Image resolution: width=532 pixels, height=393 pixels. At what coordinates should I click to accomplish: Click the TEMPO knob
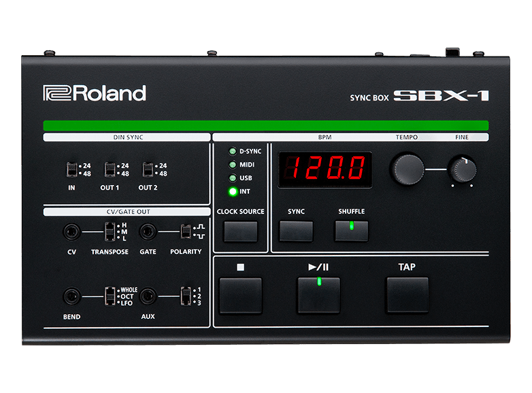coord(408,169)
